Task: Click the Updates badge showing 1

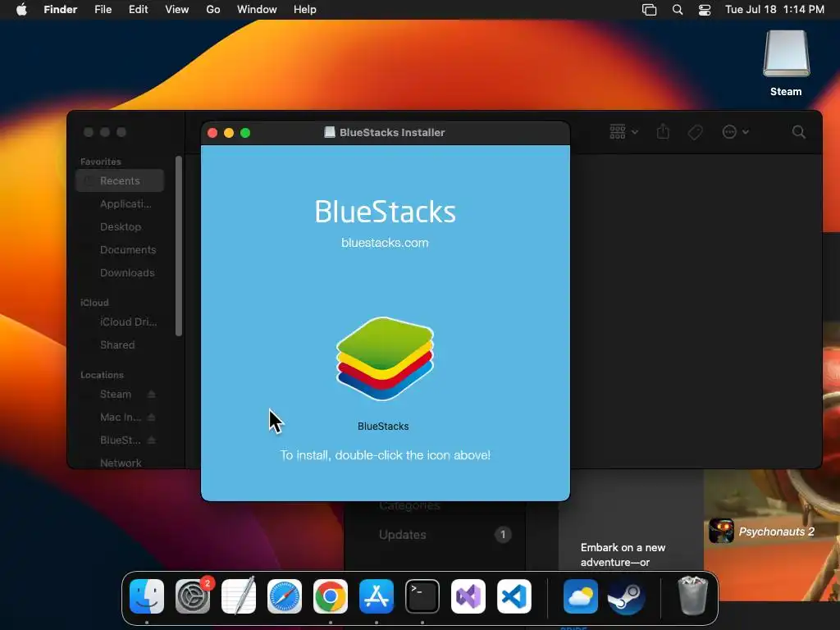Action: click(x=503, y=535)
